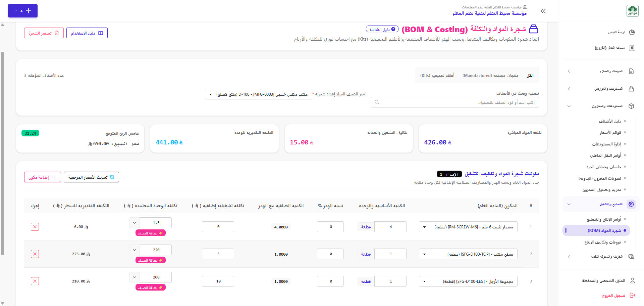Click the warehouses cube icon in sidebar
The image size is (644, 306).
(x=631, y=106)
